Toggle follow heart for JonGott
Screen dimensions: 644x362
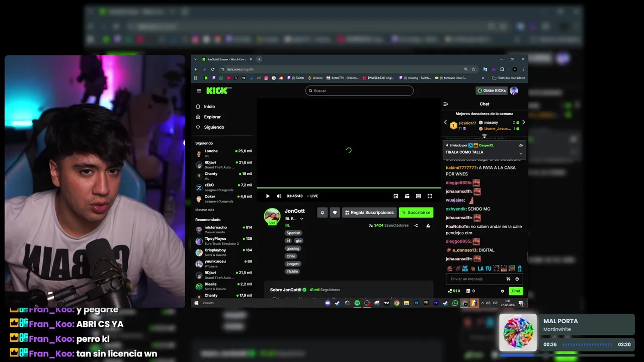click(x=335, y=213)
